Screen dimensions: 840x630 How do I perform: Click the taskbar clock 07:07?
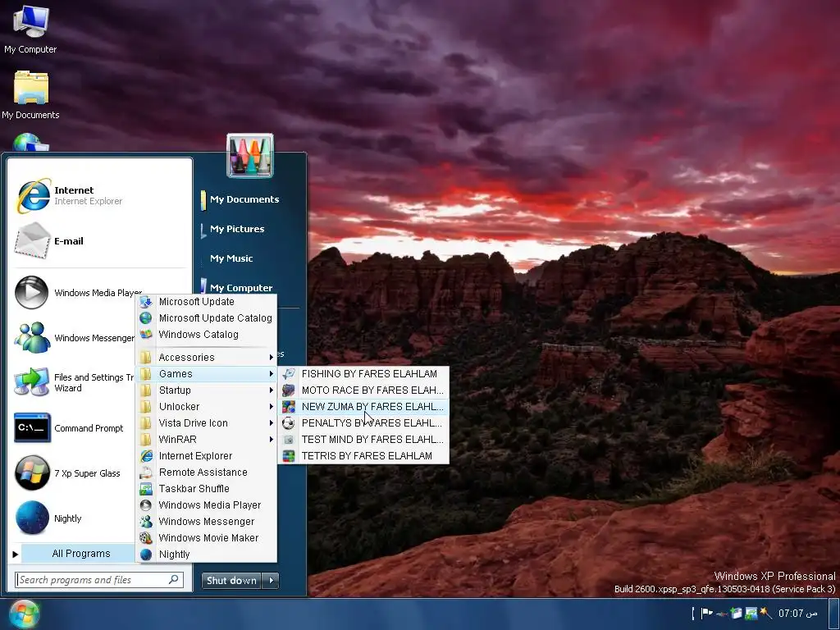click(798, 614)
